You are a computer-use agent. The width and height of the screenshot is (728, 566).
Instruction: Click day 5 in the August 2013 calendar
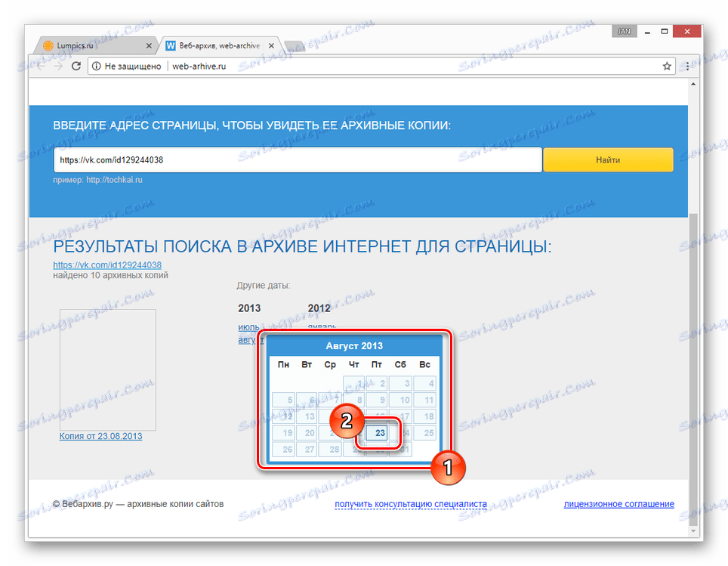283,400
